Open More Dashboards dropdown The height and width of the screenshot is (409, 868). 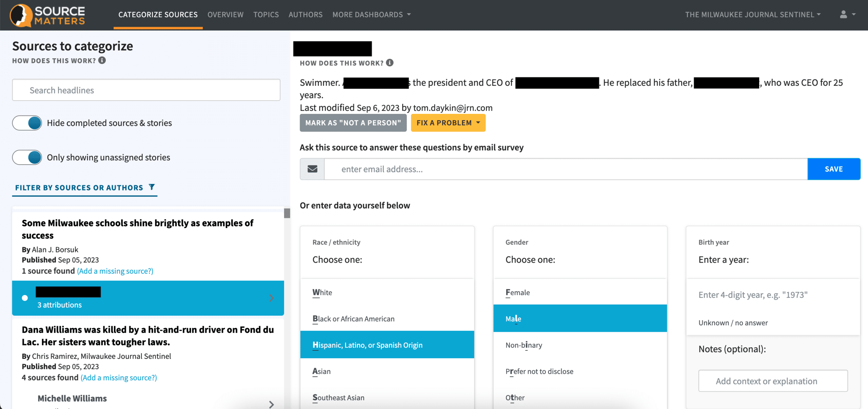pyautogui.click(x=372, y=15)
